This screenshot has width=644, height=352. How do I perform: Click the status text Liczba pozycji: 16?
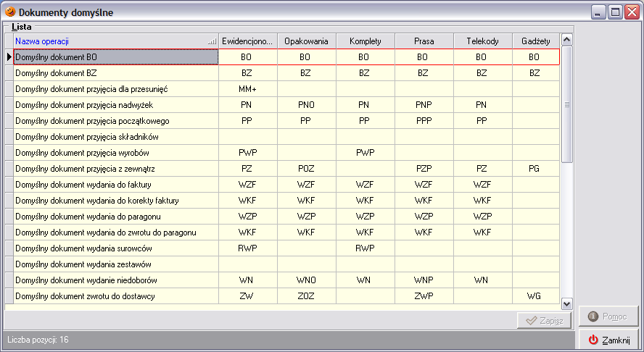(x=38, y=340)
